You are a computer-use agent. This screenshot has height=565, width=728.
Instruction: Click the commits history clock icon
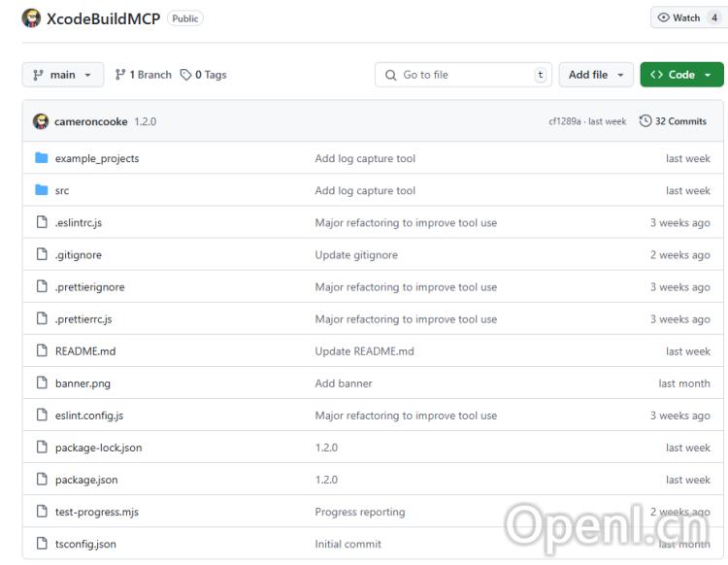tap(645, 121)
